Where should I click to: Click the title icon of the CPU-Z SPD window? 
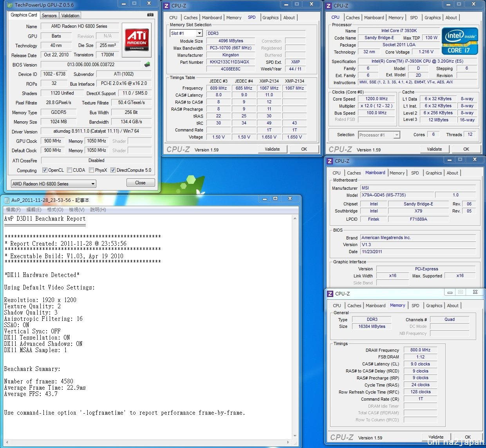click(166, 5)
